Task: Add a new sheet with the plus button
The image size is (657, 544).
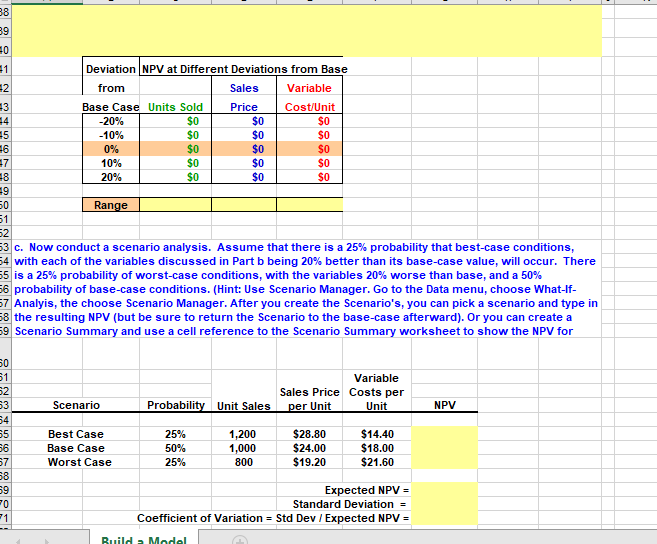Action: pos(240,540)
